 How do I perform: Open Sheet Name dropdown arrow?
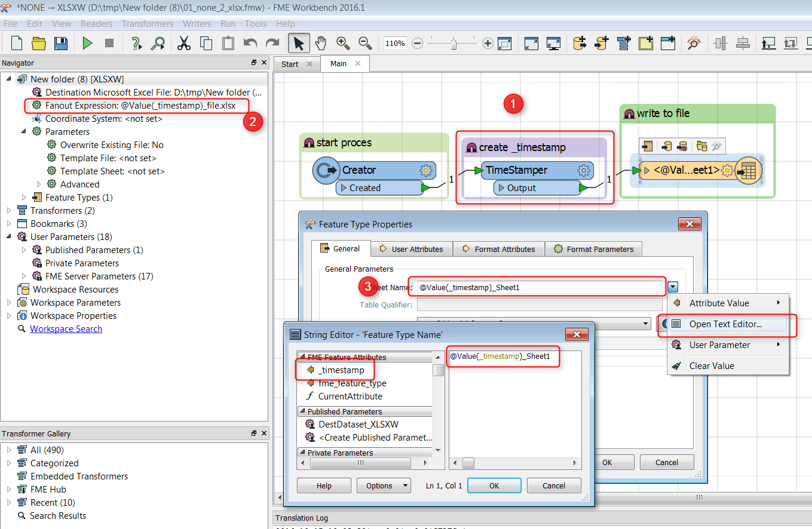coord(673,287)
